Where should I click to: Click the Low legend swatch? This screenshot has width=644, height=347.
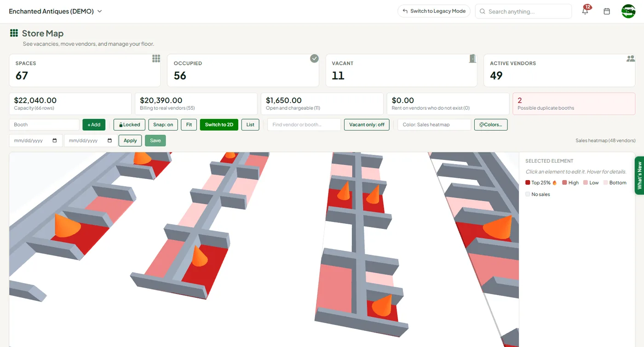tap(586, 183)
